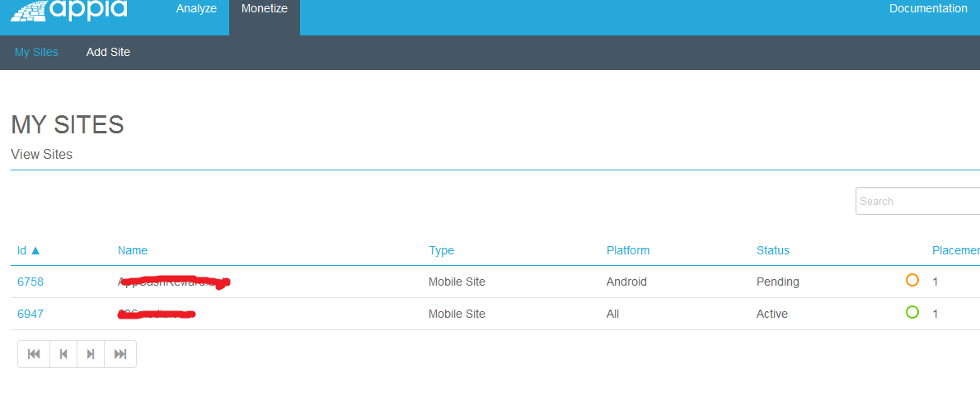980x396 pixels.
Task: Click the green Active status circle
Action: coord(912,312)
